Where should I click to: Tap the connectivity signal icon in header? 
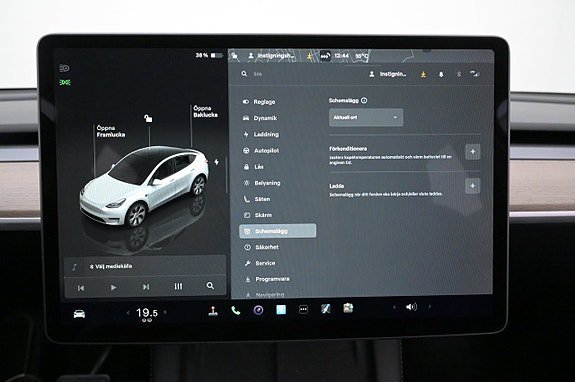475,74
